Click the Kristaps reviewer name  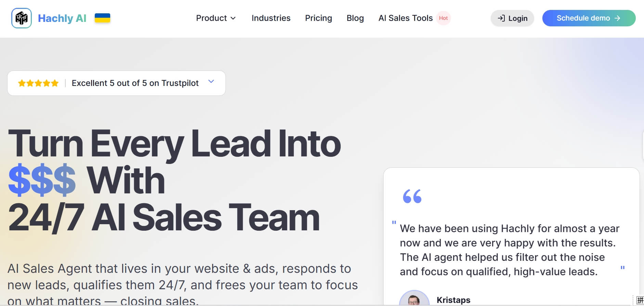(453, 300)
